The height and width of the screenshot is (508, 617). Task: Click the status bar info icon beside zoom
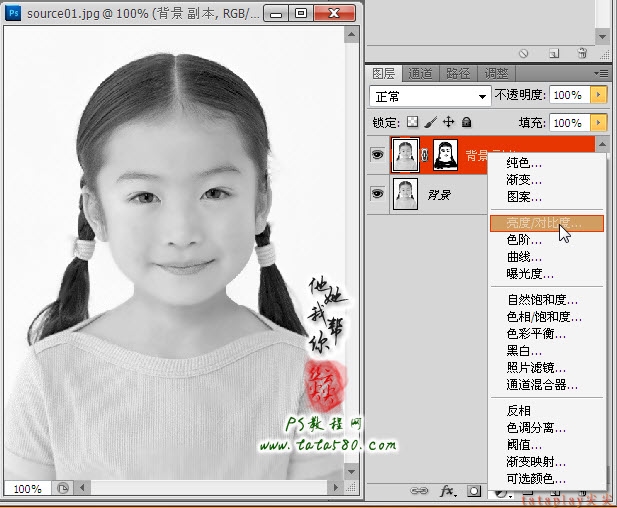click(63, 488)
